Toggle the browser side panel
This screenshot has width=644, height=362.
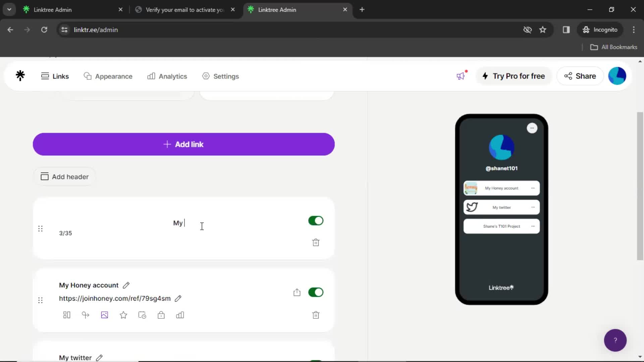tap(566, 30)
